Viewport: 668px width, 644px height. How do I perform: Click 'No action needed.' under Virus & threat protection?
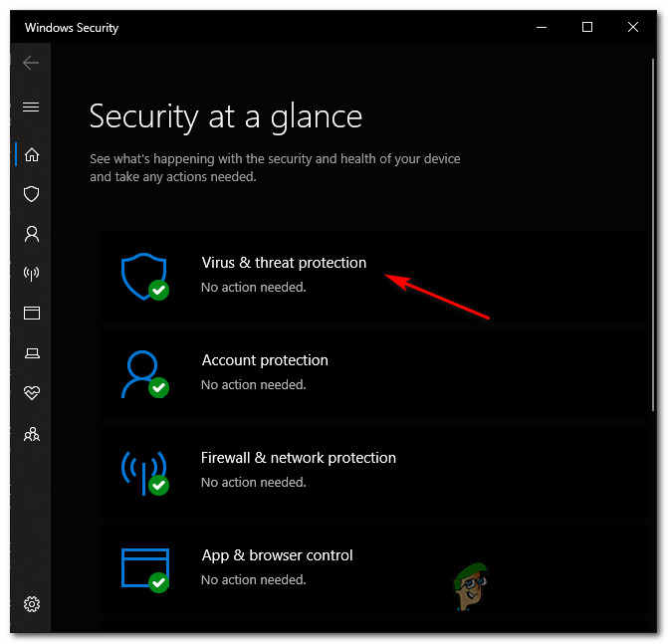click(x=254, y=287)
